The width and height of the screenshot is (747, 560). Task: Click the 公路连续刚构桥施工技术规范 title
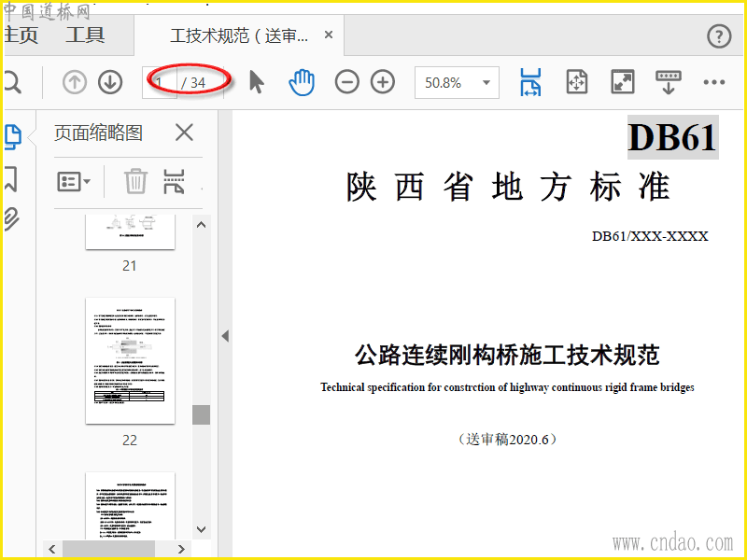pyautogui.click(x=507, y=355)
